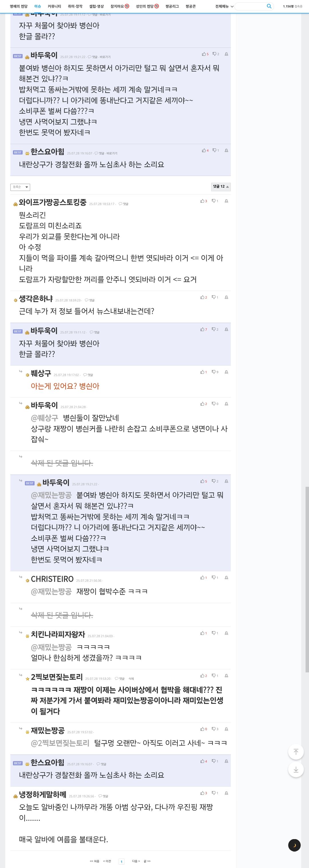Viewport: 309px width, 868px height.
Task: Go to 짱공리그 menu
Action: pos(172,6)
